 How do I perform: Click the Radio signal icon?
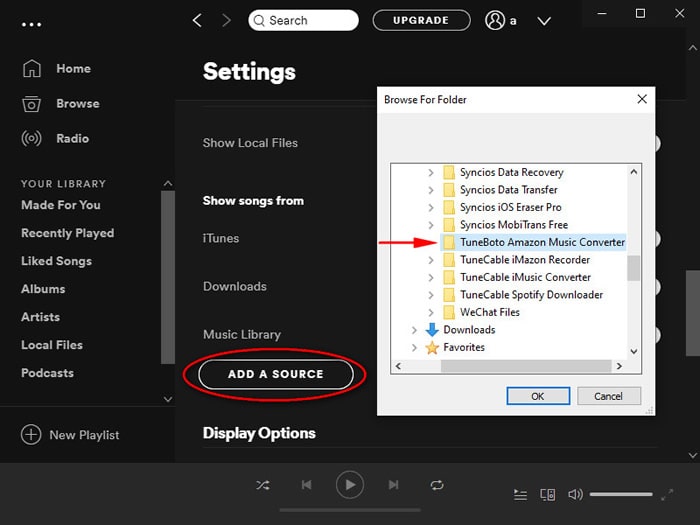[x=32, y=138]
